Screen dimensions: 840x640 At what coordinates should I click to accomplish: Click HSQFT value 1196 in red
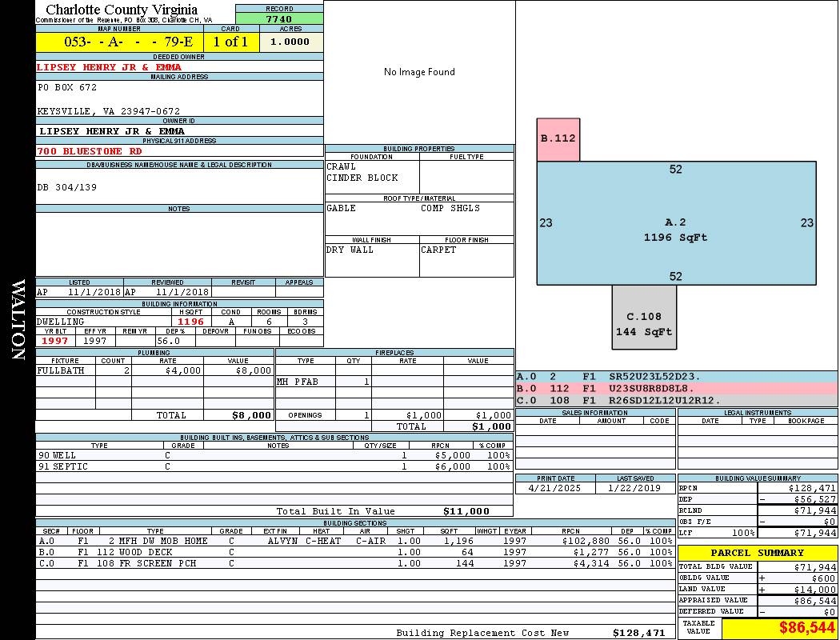click(x=190, y=322)
